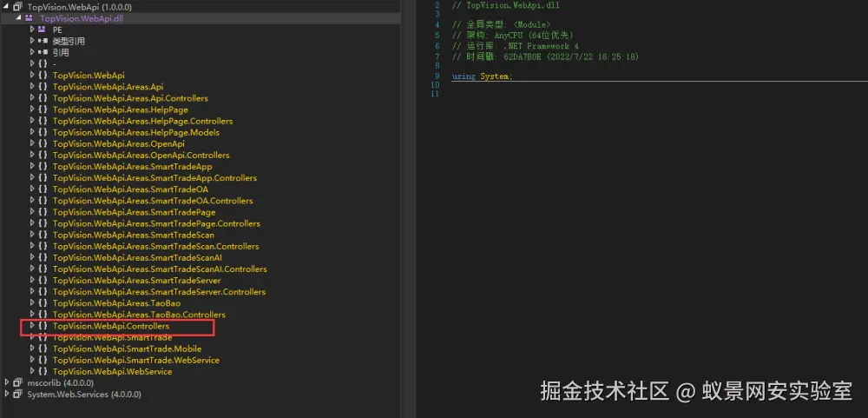The image size is (868, 418).
Task: Select the mscorlib (4.0.0.0) label
Action: 61,382
